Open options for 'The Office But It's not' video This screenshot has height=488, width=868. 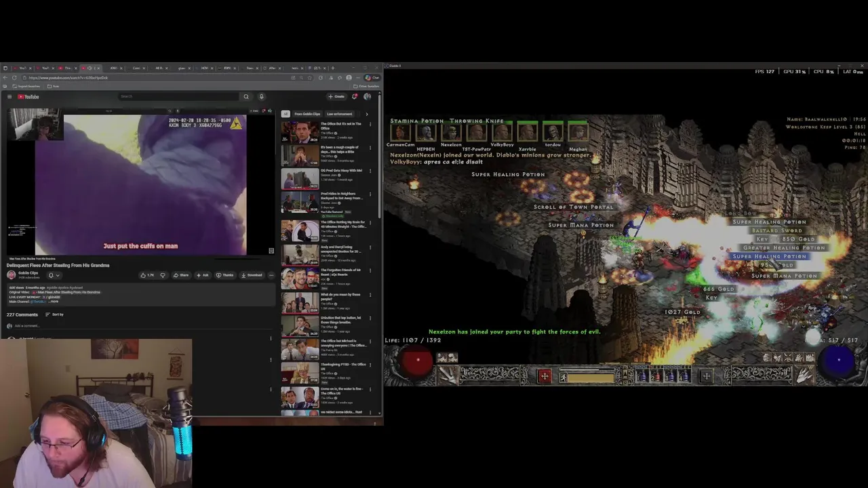coord(370,125)
